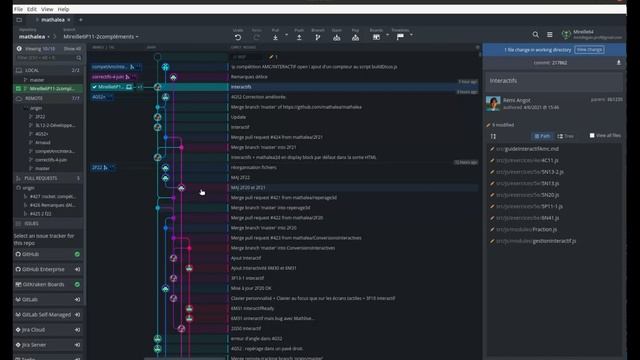Open file gestionInteractif.js in commit panel
The width and height of the screenshot is (640, 360).
536,241
